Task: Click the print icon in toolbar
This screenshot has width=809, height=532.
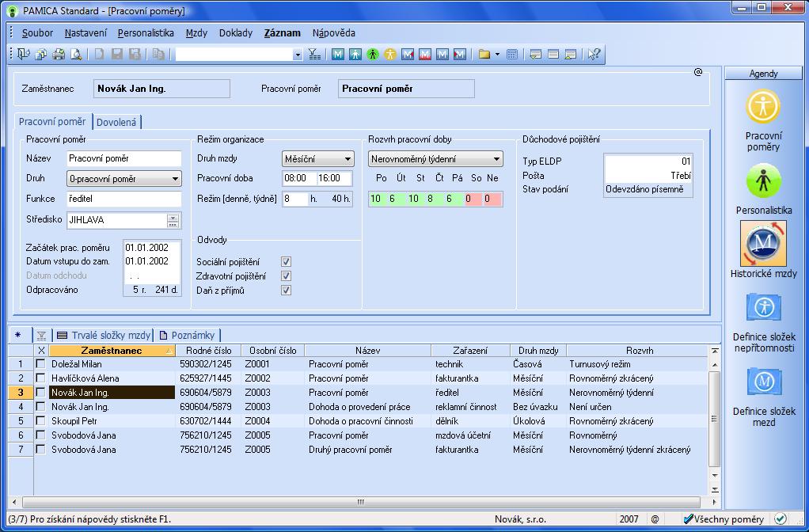Action: (59, 55)
